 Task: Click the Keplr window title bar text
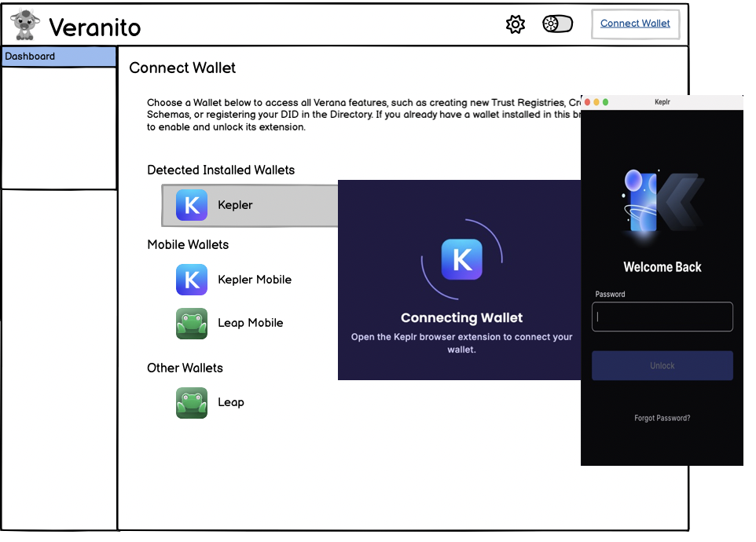pyautogui.click(x=662, y=102)
